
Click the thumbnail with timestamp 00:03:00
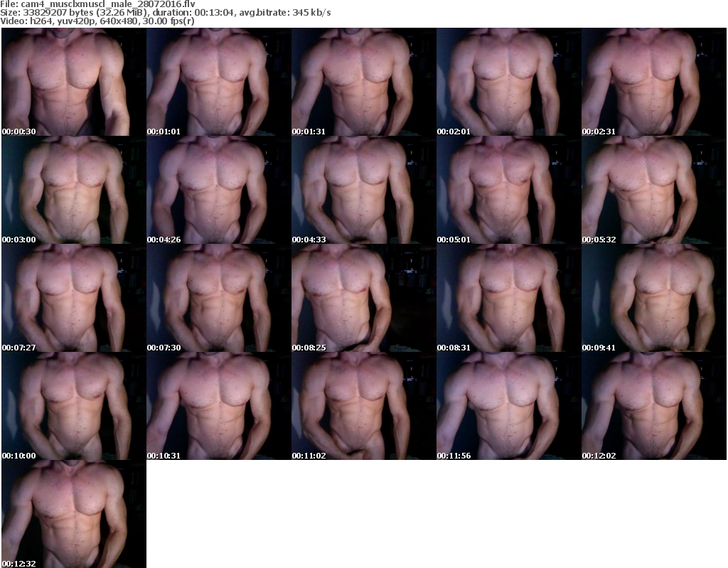coord(74,190)
